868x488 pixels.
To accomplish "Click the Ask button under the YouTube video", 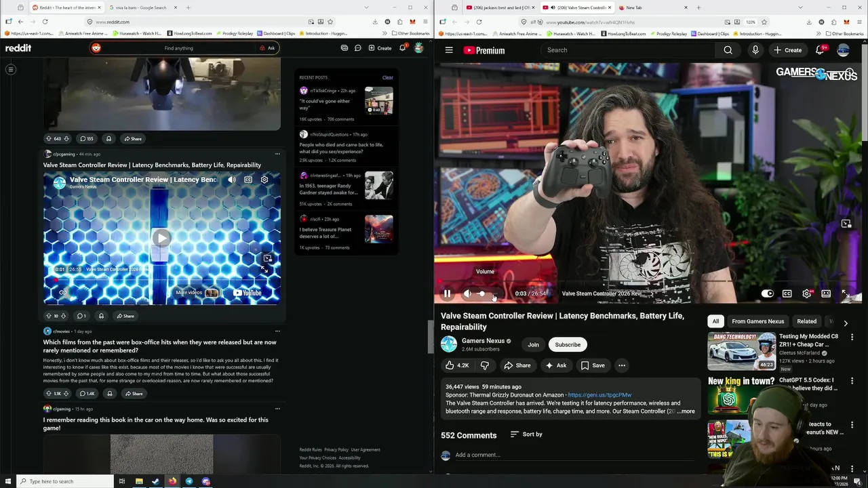I will 556,365.
